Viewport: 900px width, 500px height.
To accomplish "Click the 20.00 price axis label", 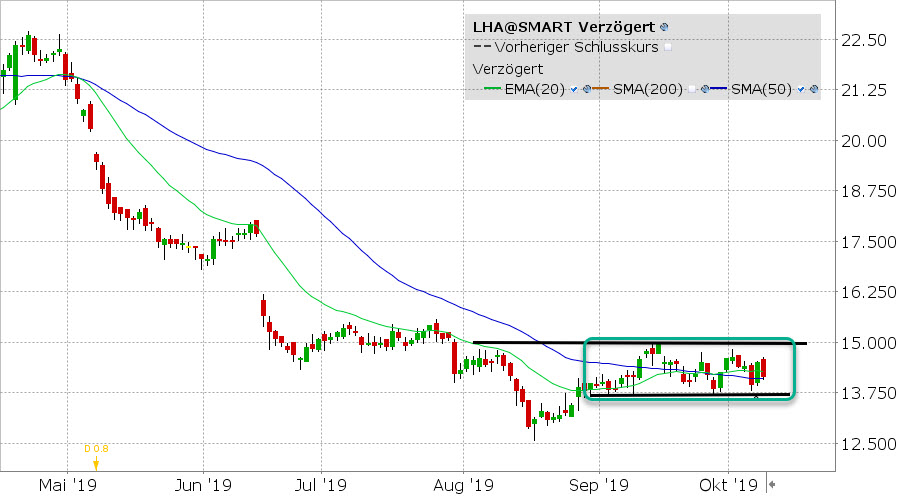I will point(864,141).
